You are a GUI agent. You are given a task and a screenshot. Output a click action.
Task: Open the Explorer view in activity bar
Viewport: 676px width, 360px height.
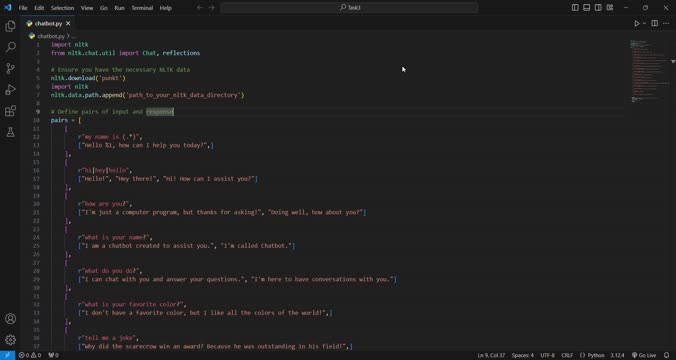(10, 26)
